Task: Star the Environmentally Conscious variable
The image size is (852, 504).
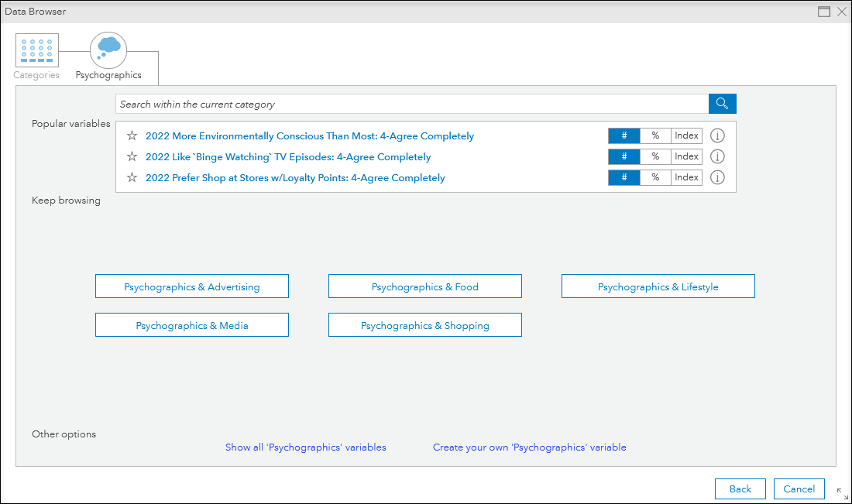Action: (132, 135)
